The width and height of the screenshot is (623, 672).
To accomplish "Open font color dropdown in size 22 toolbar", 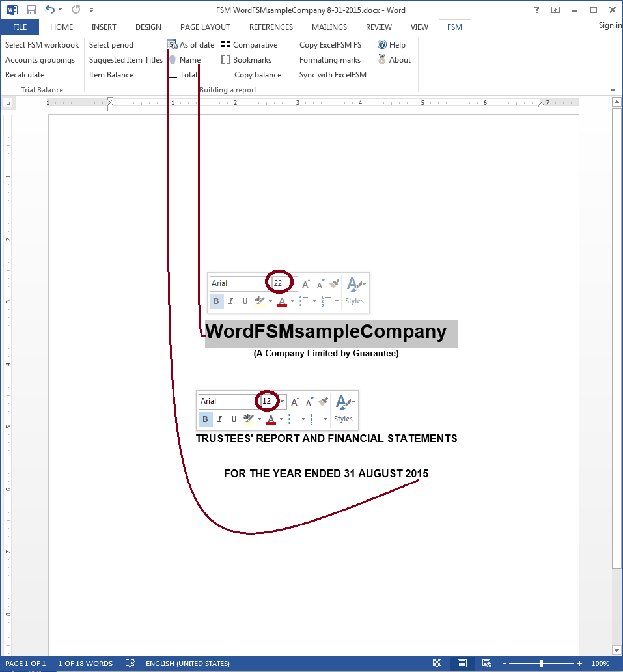I will pos(293,301).
